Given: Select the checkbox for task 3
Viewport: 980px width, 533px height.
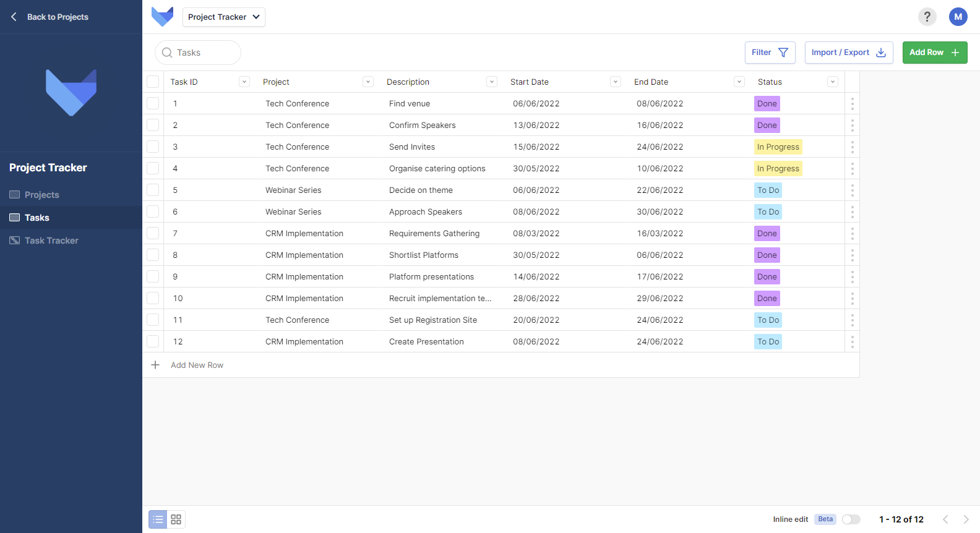Looking at the screenshot, I should pyautogui.click(x=153, y=147).
